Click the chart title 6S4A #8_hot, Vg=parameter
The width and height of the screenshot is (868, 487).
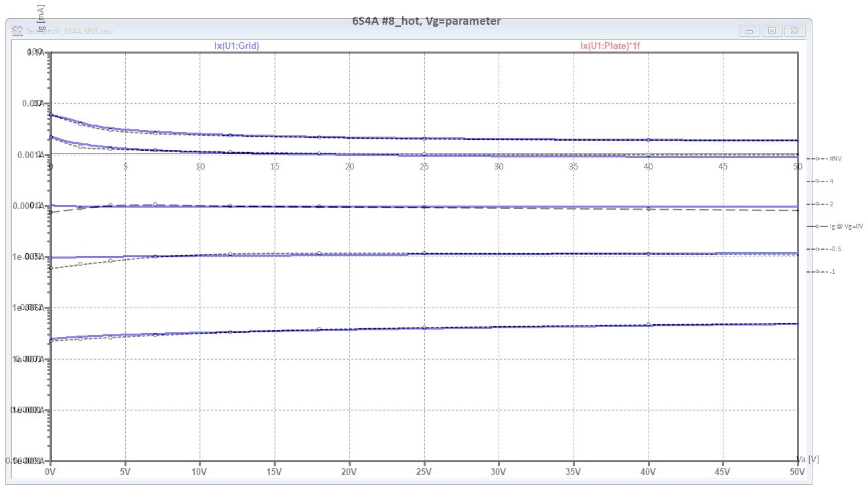[426, 21]
